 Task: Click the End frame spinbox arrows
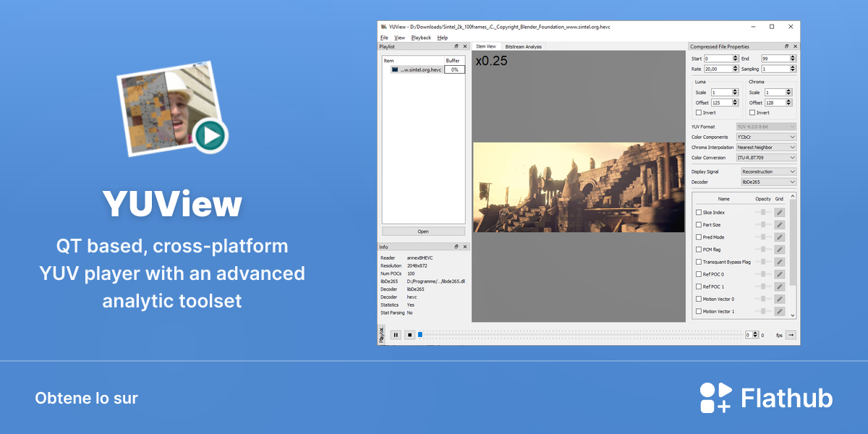pyautogui.click(x=793, y=59)
